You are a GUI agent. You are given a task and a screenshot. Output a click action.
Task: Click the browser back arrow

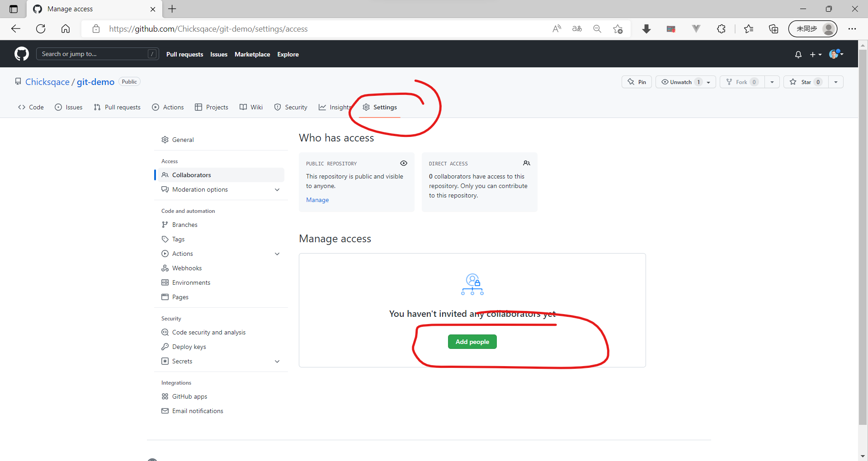(16, 29)
